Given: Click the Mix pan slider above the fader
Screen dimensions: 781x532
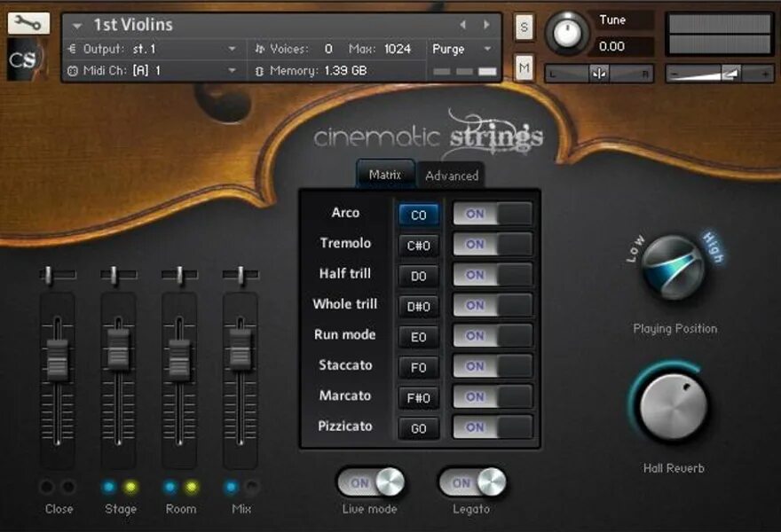Looking at the screenshot, I should (x=241, y=275).
